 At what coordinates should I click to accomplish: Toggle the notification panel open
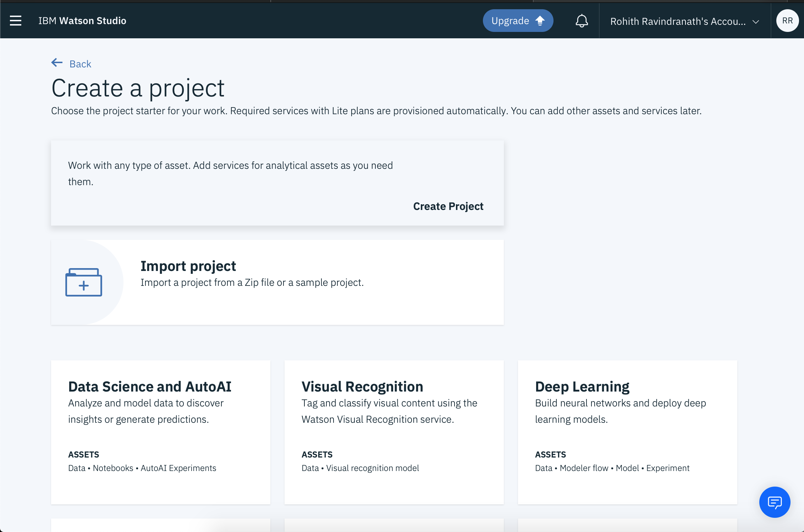[581, 20]
